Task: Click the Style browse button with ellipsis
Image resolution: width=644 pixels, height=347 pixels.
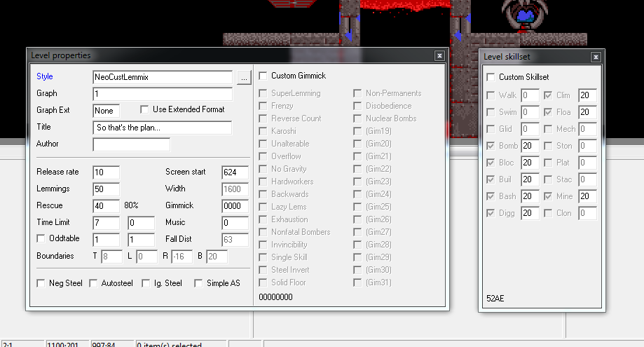Action: point(243,78)
